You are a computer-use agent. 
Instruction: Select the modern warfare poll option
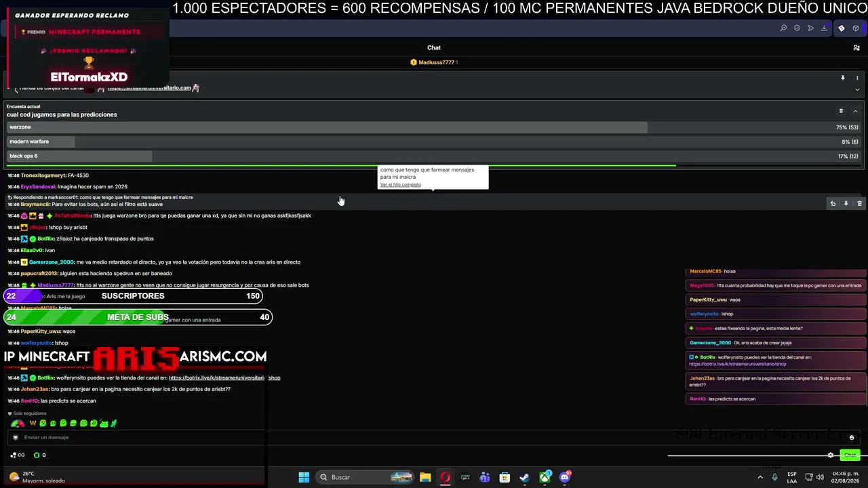[x=434, y=142]
